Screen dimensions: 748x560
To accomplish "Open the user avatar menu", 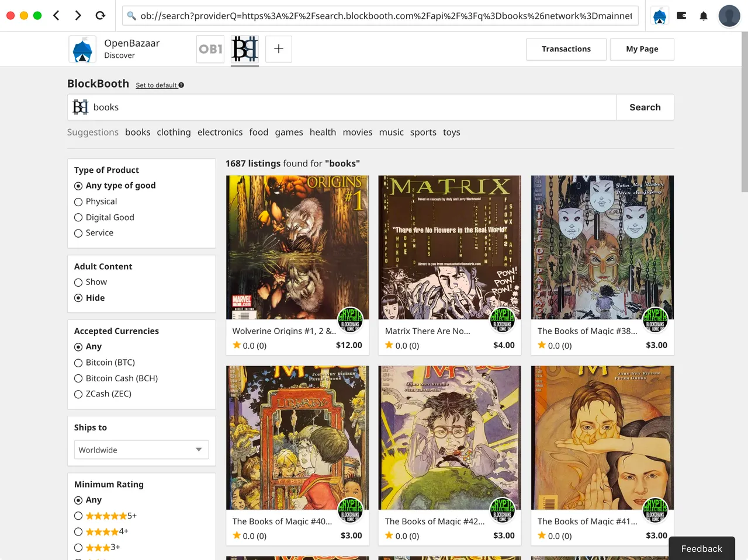I will point(729,16).
